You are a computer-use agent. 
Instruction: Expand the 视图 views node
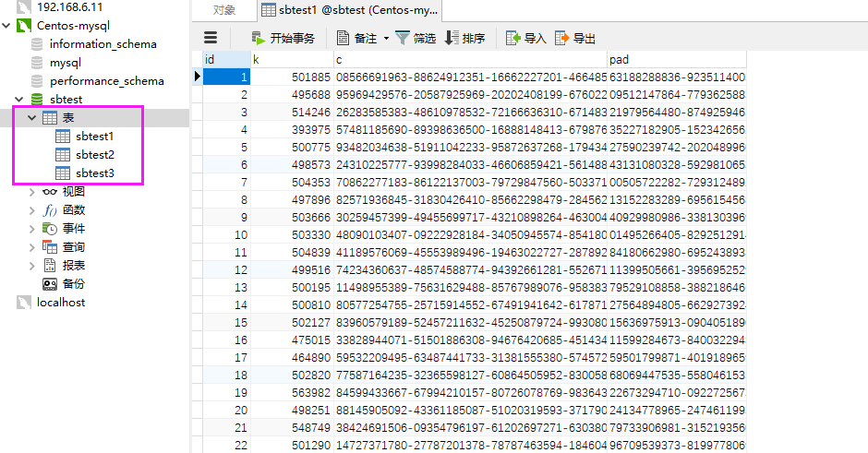(32, 192)
